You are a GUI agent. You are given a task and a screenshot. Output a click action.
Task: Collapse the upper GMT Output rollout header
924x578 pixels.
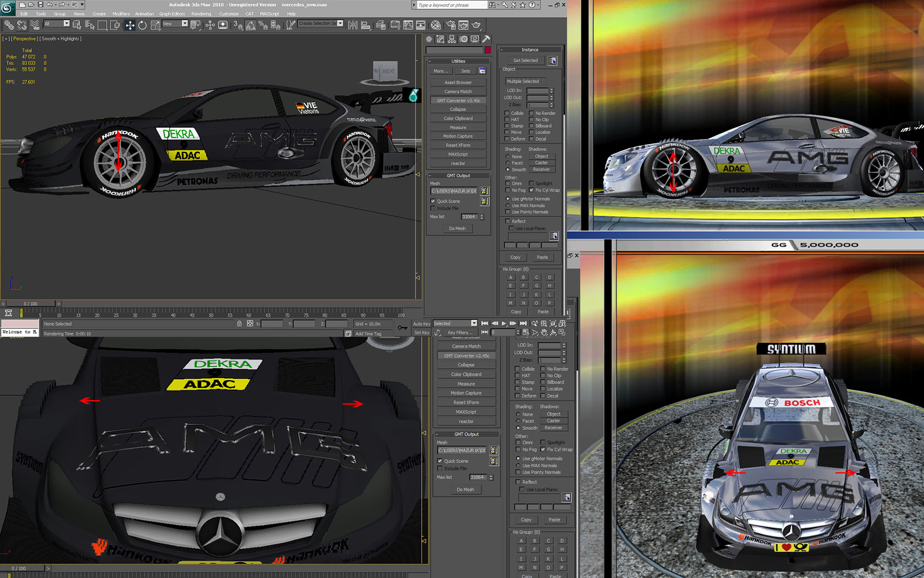click(x=458, y=176)
